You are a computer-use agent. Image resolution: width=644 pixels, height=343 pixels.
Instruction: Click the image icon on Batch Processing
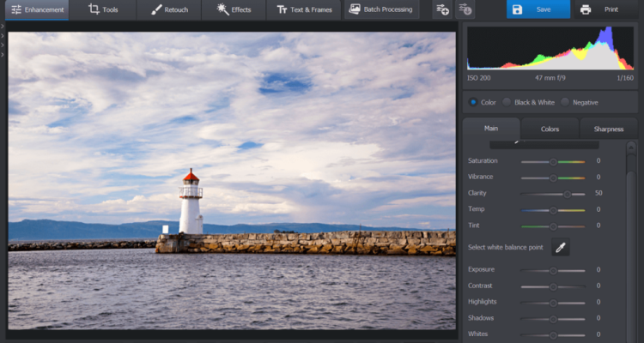click(355, 9)
